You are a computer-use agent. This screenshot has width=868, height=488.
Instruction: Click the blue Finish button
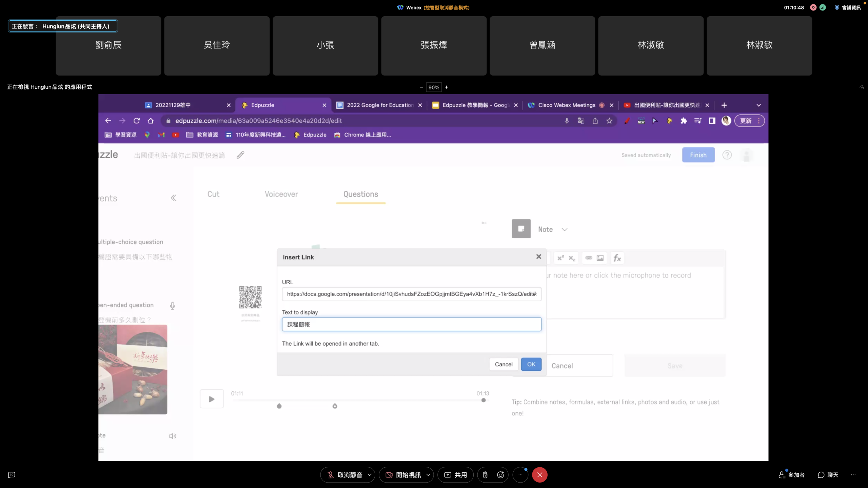pyautogui.click(x=698, y=155)
